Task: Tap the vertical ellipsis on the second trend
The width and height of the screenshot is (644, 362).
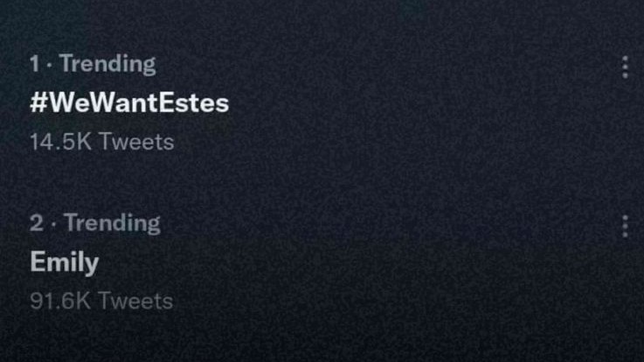Action: [x=625, y=226]
